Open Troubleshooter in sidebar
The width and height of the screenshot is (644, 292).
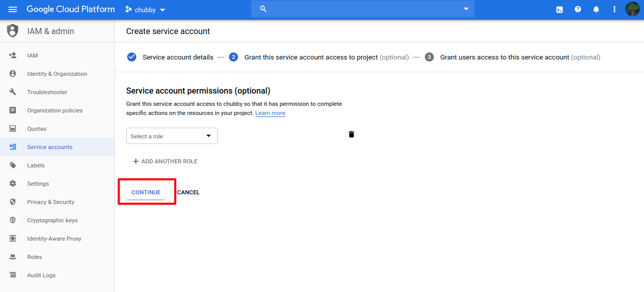57,92
